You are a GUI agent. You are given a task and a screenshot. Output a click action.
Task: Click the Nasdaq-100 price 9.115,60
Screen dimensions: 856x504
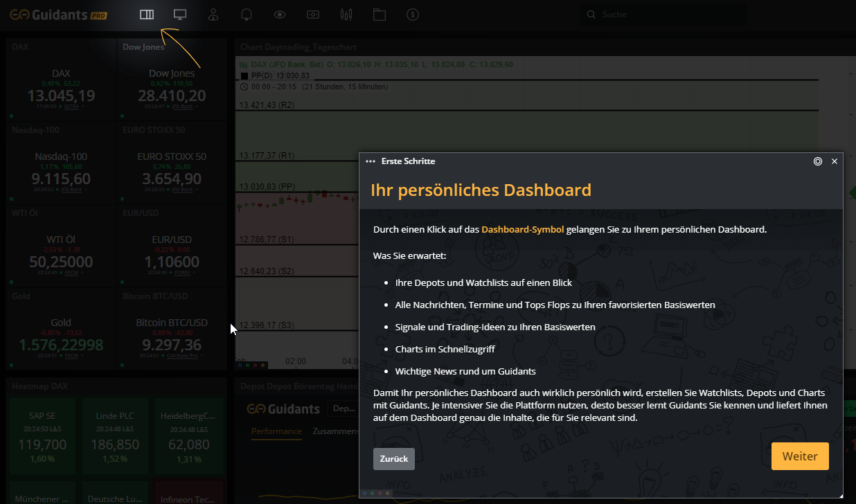pos(61,179)
